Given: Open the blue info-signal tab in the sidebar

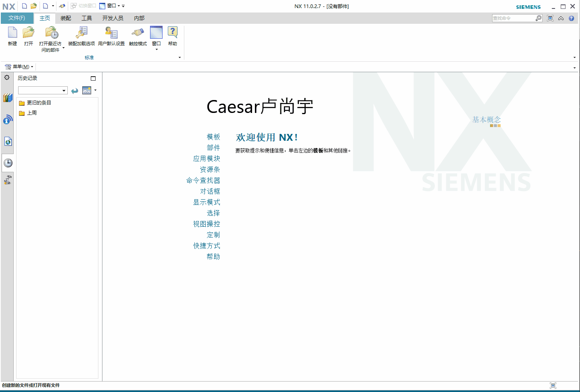Looking at the screenshot, I should pos(8,119).
